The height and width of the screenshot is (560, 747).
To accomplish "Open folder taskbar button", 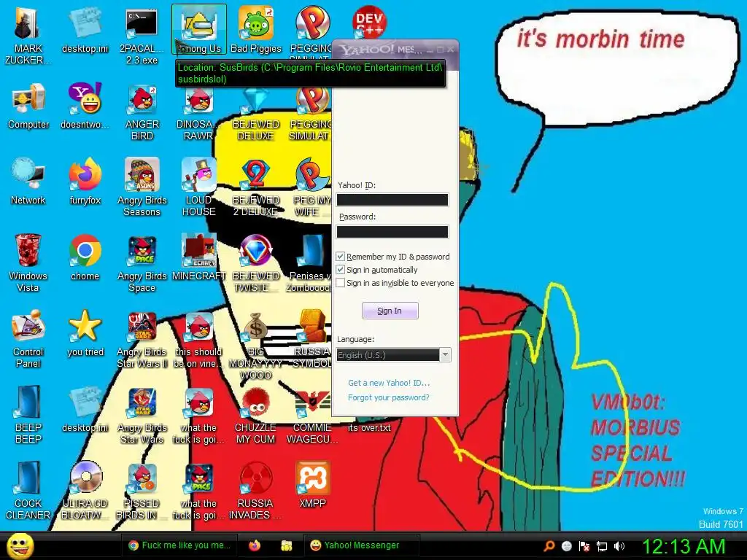I will 286,545.
